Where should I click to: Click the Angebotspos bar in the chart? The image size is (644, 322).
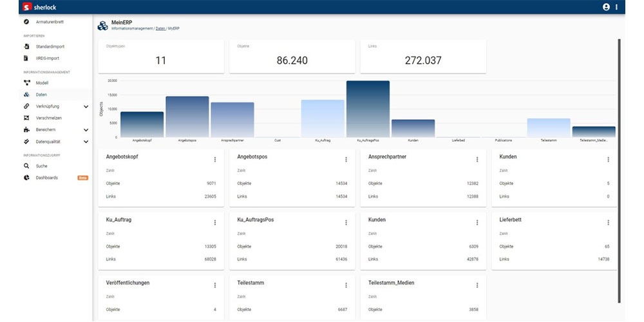pos(187,117)
